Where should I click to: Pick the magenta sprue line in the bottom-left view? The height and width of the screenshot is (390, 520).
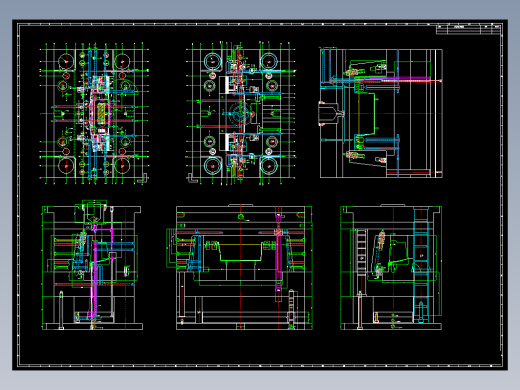tap(93, 272)
